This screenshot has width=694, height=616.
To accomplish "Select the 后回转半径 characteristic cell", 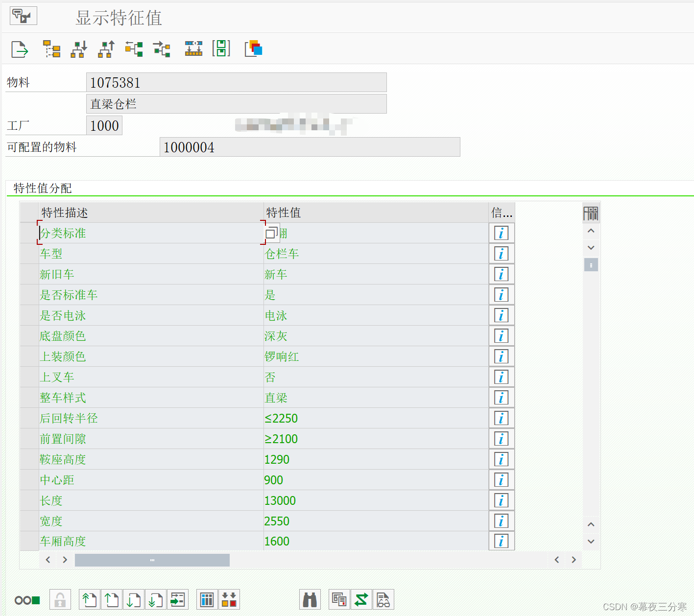I will [x=151, y=418].
